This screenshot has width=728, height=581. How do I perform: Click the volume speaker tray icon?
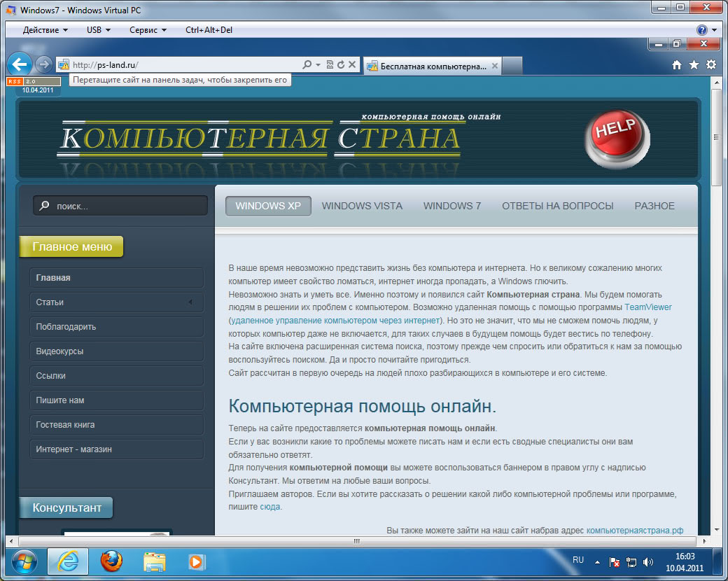(647, 562)
